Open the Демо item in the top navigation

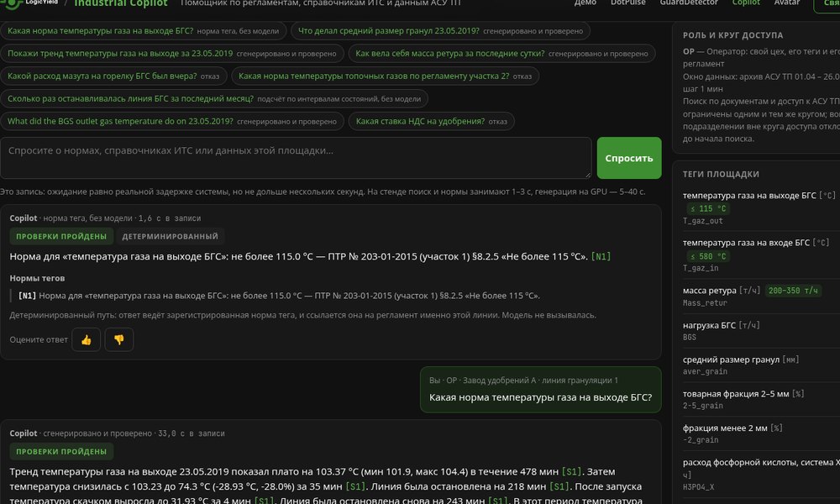point(585,3)
